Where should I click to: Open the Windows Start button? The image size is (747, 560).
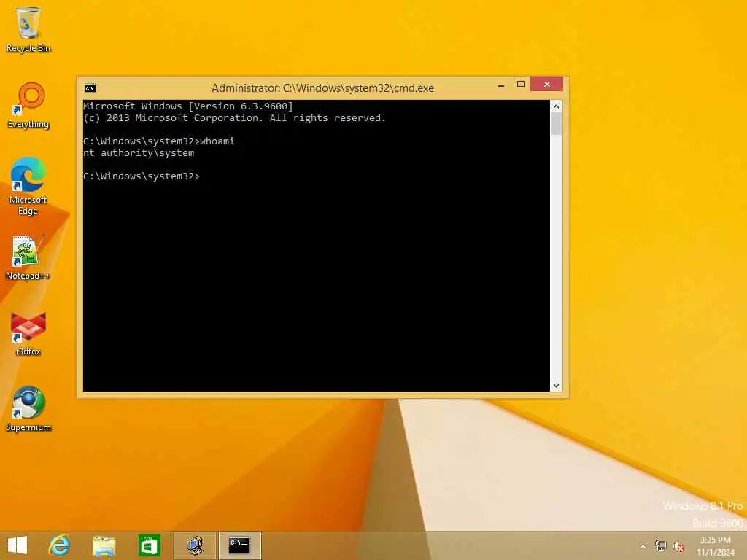[18, 545]
